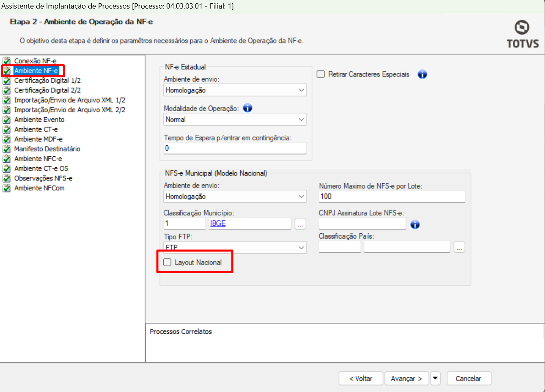Click the Processos Correlatos text
The width and height of the screenshot is (545, 392).
tap(181, 332)
